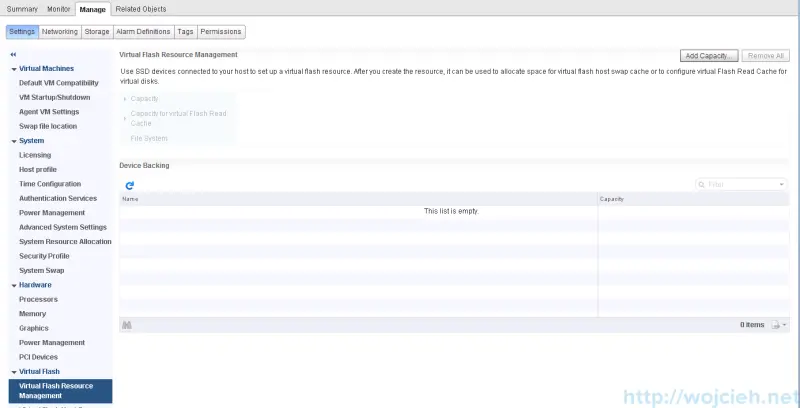Open the find binoculars icon
Screen dimensions: 800x408
click(127, 325)
